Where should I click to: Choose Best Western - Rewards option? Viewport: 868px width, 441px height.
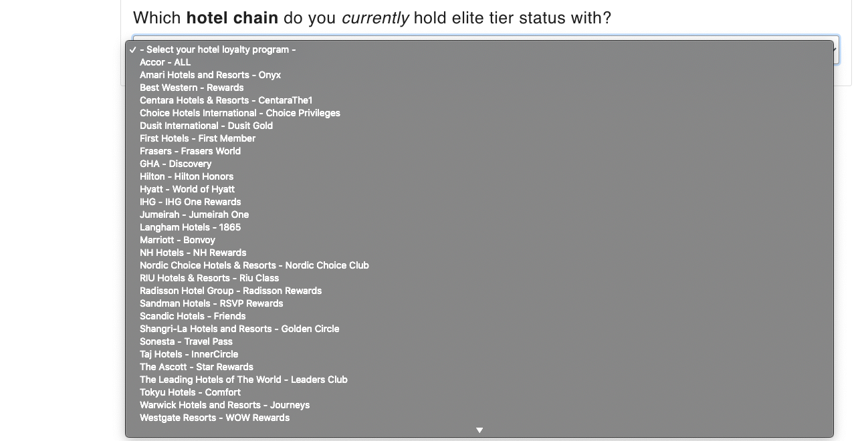pyautogui.click(x=479, y=88)
